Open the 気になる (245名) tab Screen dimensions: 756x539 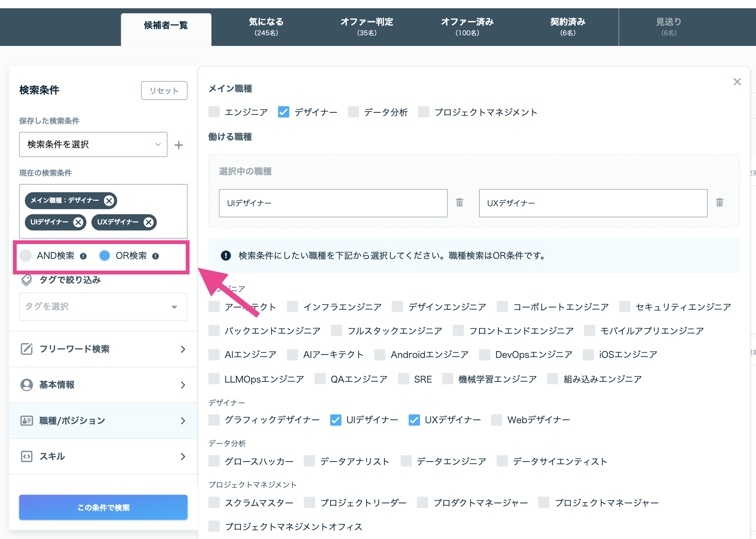tap(266, 27)
